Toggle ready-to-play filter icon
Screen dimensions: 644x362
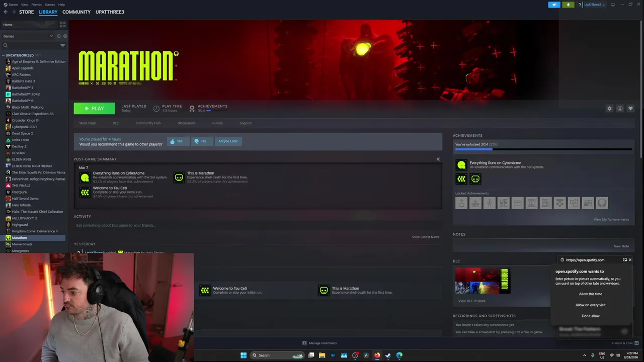pyautogui.click(x=65, y=36)
